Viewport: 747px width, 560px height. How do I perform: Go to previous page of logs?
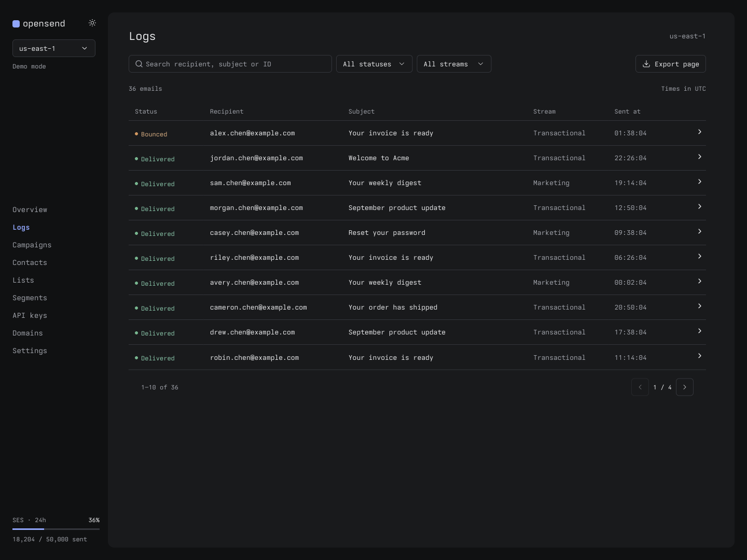640,387
